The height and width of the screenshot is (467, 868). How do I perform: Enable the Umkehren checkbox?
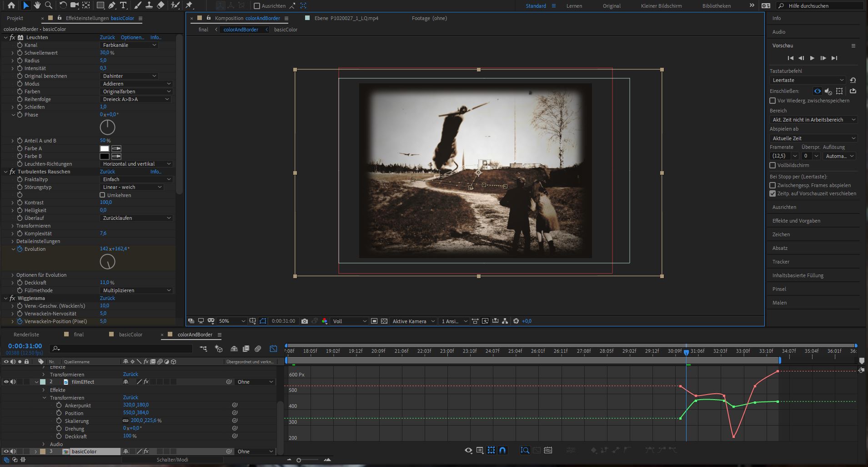(103, 195)
